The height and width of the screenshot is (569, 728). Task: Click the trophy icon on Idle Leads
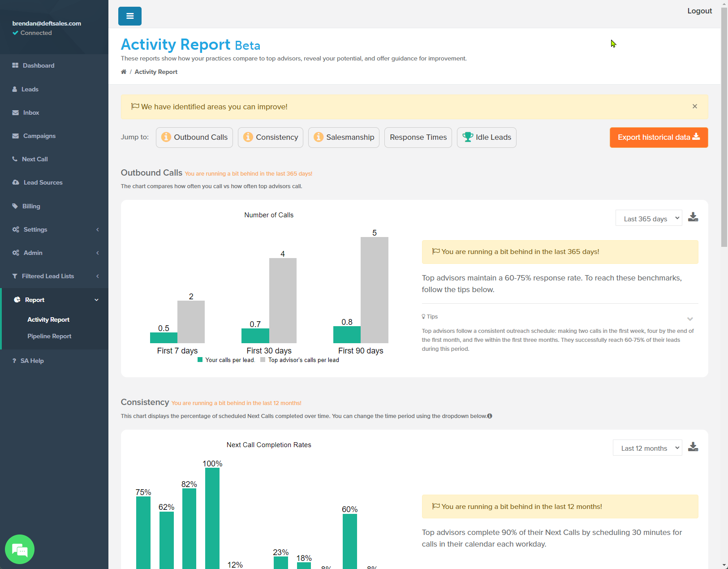point(468,137)
